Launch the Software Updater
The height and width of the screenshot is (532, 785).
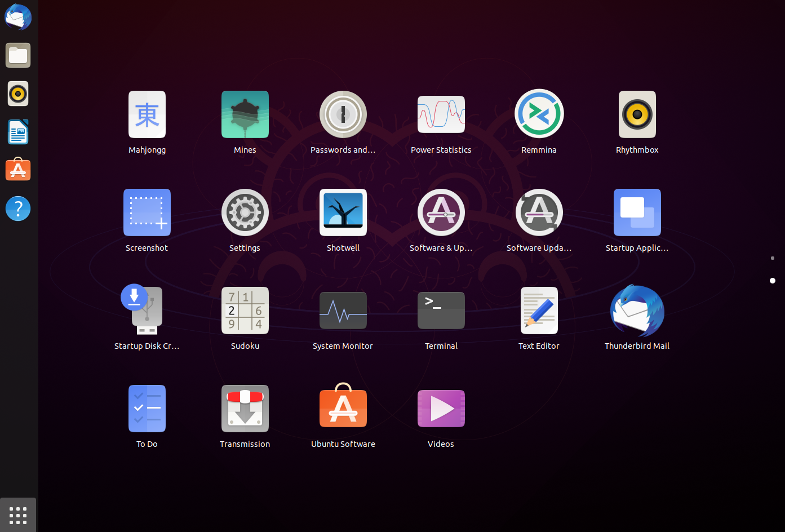click(x=539, y=212)
